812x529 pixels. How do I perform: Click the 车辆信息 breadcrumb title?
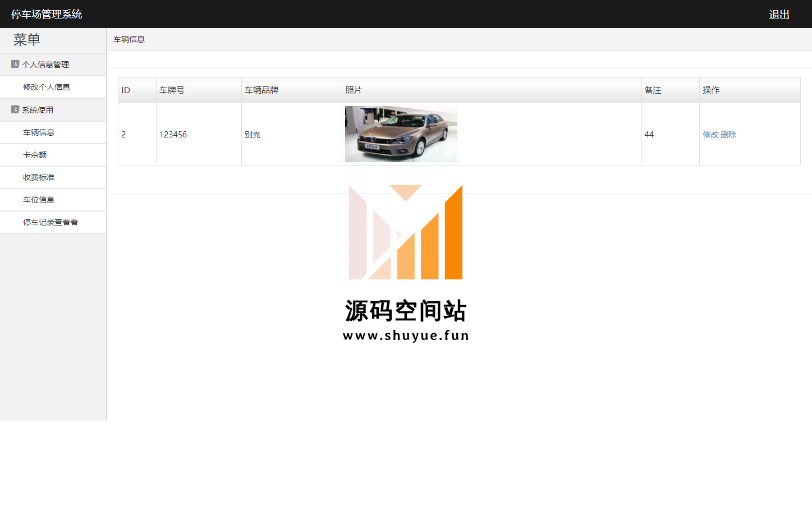(129, 39)
